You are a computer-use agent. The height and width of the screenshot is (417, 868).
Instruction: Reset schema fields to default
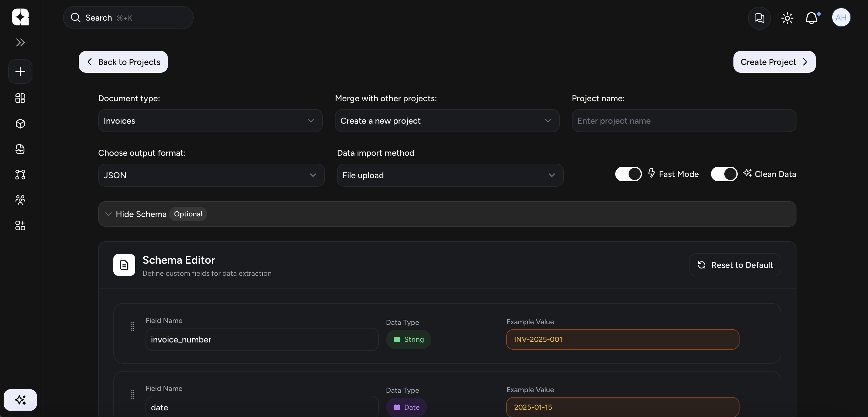pyautogui.click(x=735, y=265)
